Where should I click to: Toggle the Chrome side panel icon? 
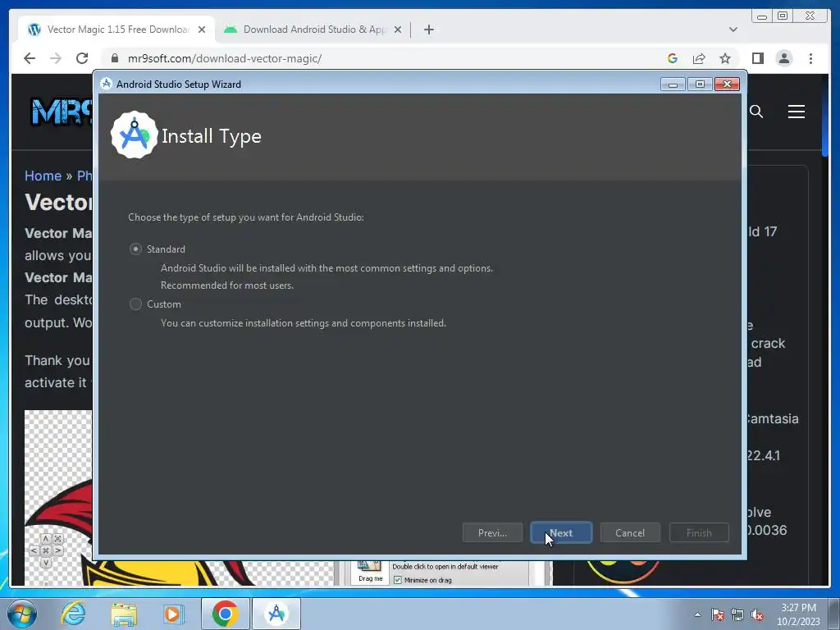[x=757, y=58]
